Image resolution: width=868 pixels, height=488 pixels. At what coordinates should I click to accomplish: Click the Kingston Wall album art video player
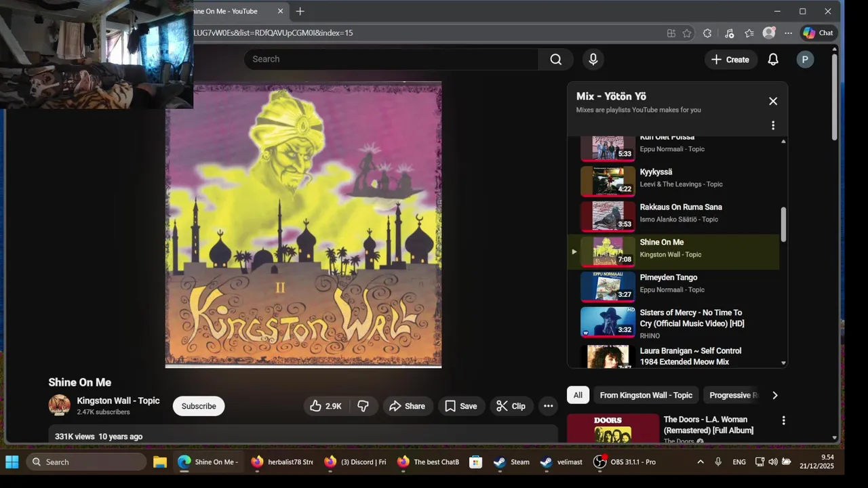click(303, 225)
